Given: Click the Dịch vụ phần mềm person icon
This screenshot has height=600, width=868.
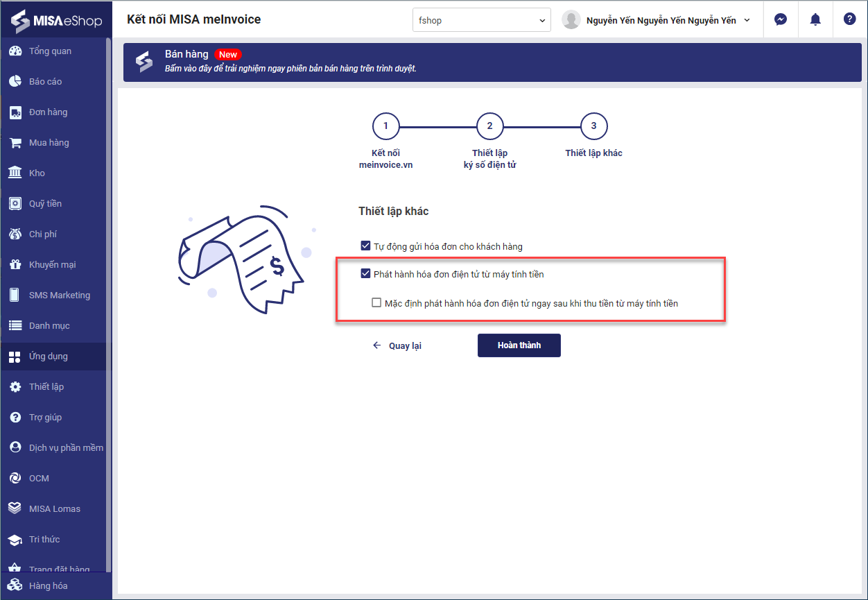Looking at the screenshot, I should pos(15,448).
